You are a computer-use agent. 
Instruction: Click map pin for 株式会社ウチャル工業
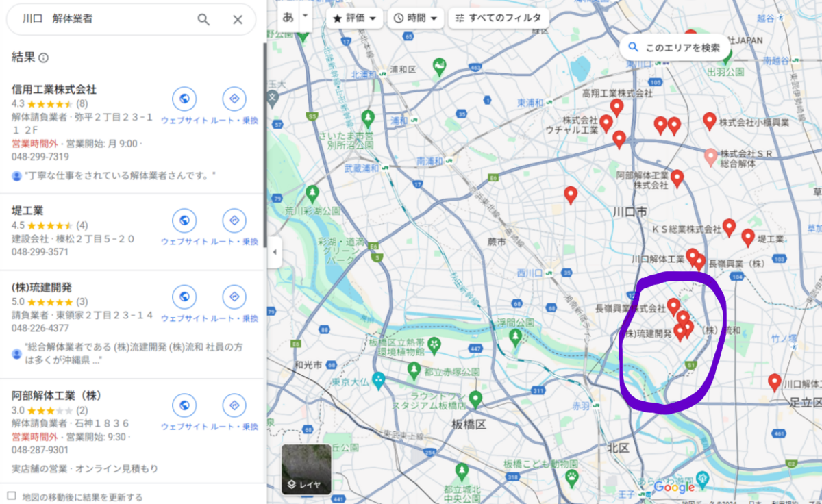point(606,123)
